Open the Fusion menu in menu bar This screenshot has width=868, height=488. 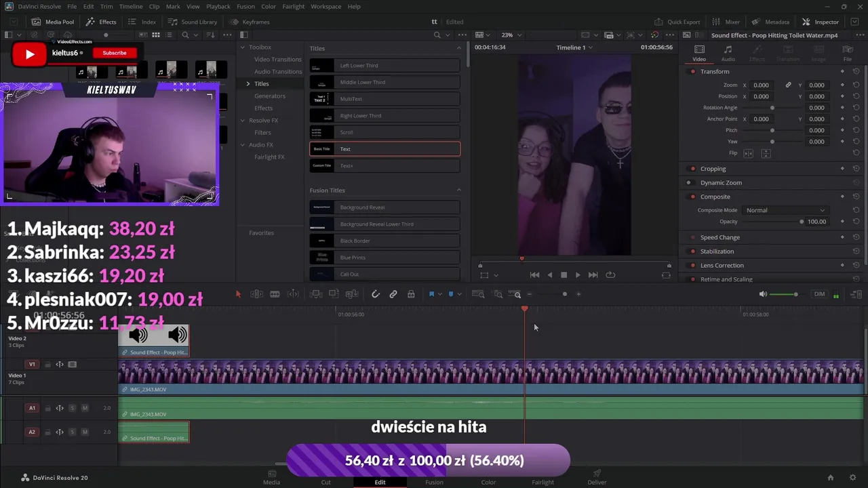(x=246, y=6)
